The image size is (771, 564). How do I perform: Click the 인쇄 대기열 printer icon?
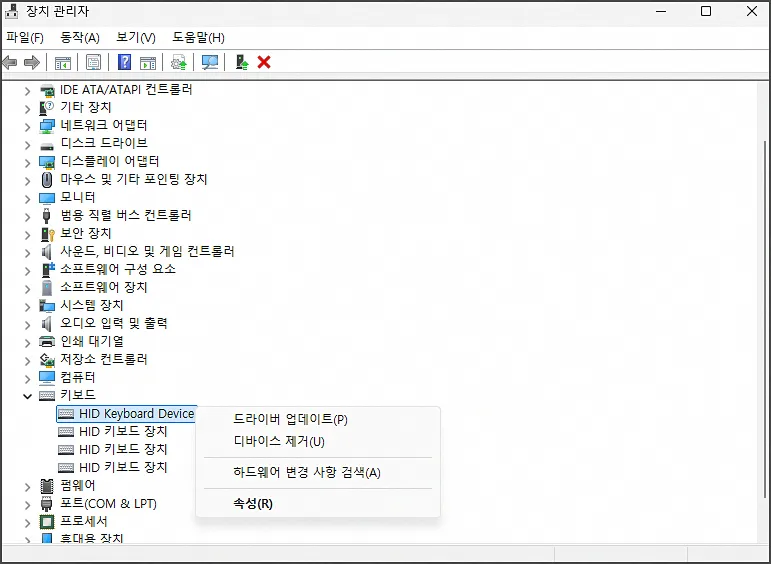tap(47, 341)
